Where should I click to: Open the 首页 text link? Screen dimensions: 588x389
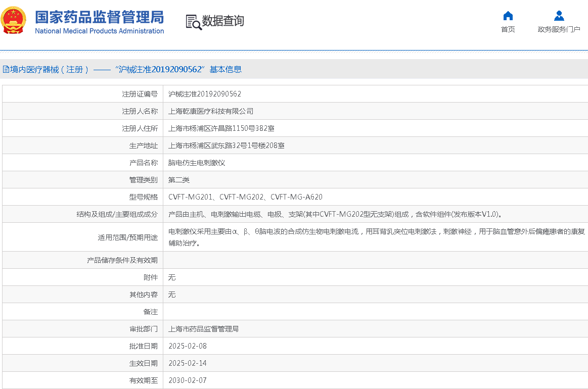tap(508, 29)
